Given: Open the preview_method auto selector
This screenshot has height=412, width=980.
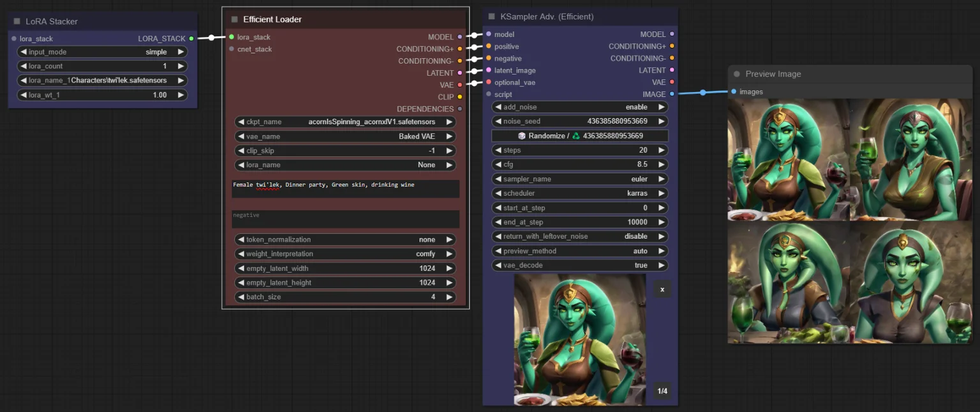Looking at the screenshot, I should [x=580, y=251].
